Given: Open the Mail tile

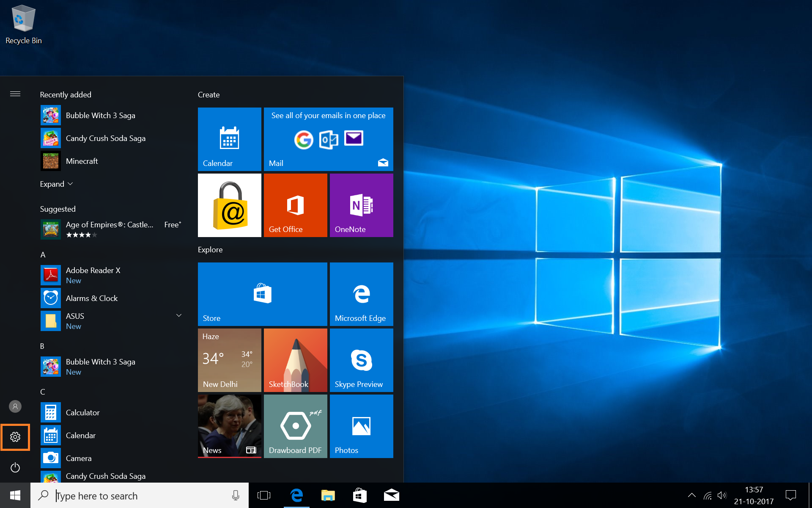Looking at the screenshot, I should point(329,139).
